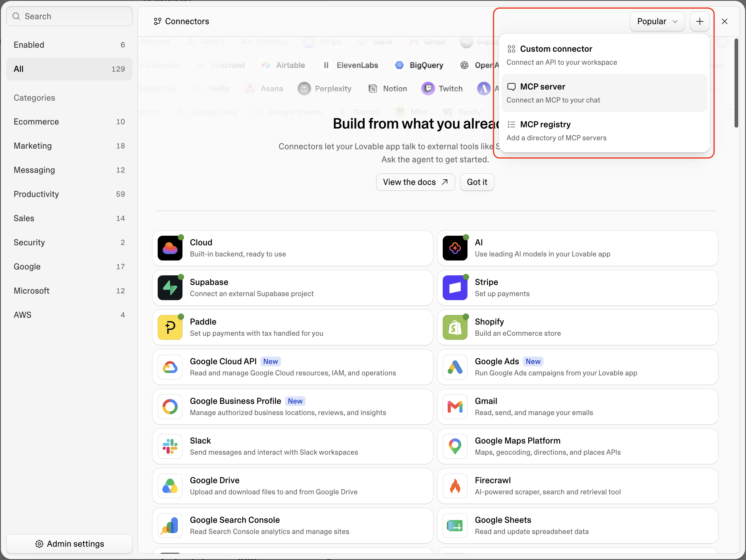Filter by Ecommerce category
Image resolution: width=746 pixels, height=560 pixels.
69,122
